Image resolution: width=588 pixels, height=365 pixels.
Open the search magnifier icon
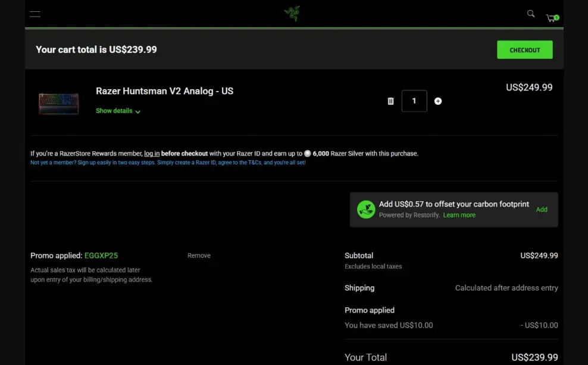pos(531,14)
